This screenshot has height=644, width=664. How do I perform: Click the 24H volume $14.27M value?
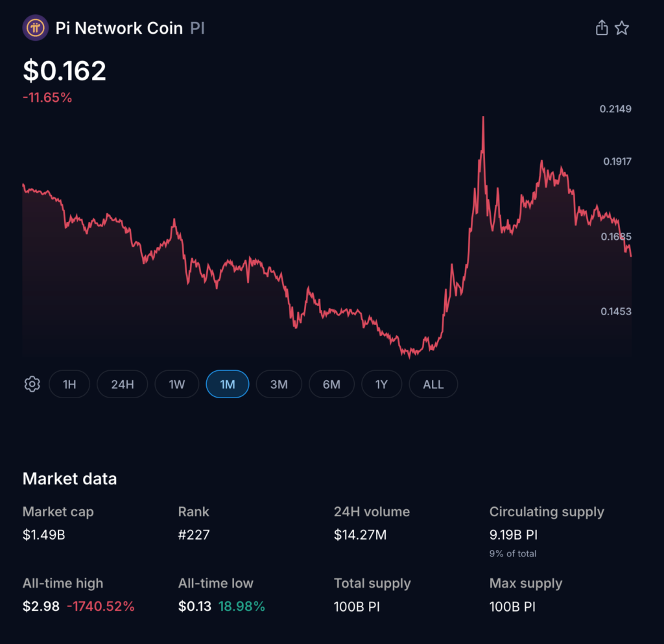tap(360, 535)
